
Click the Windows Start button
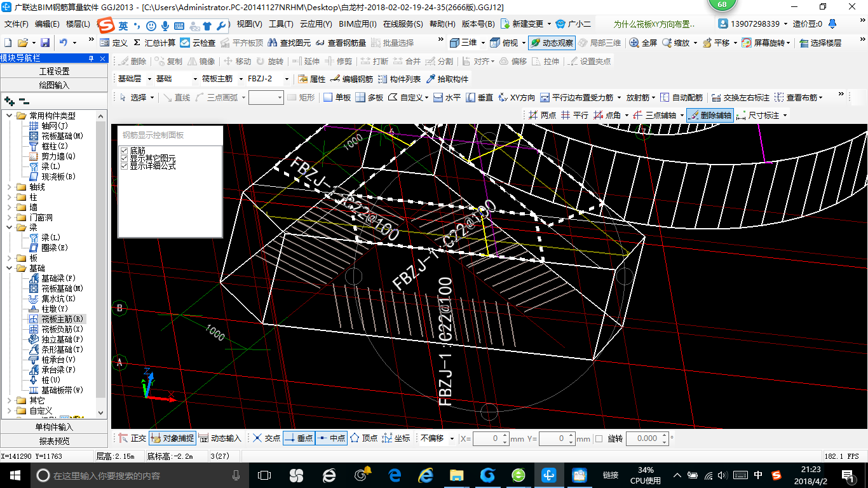(15, 475)
